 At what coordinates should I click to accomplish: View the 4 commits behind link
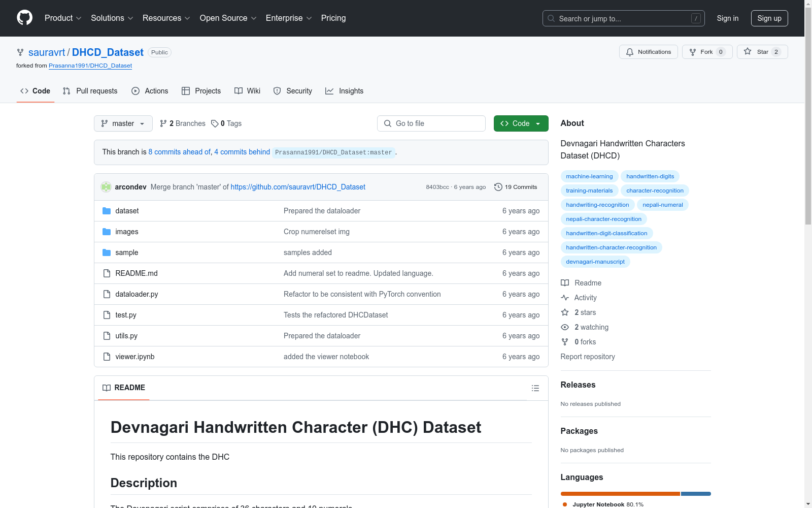[x=242, y=152]
